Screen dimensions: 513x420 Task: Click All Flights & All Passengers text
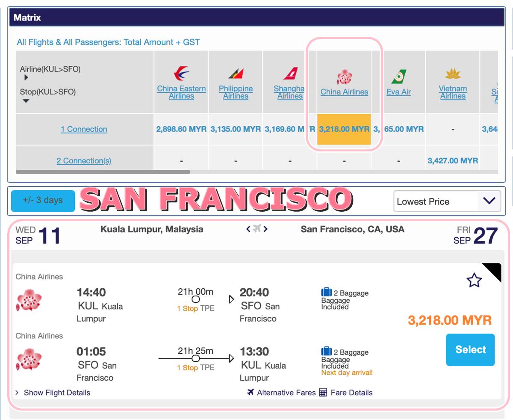[108, 42]
